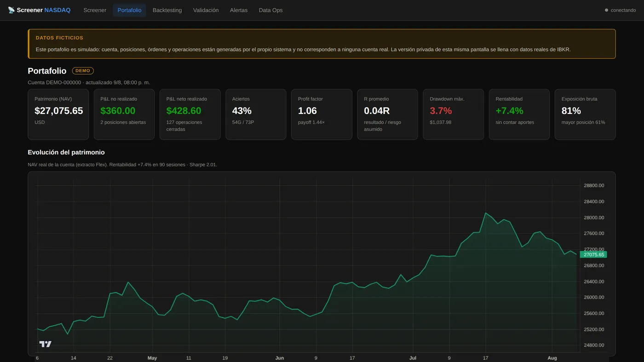Select the Portafolio tab
The image size is (644, 362).
click(x=129, y=10)
